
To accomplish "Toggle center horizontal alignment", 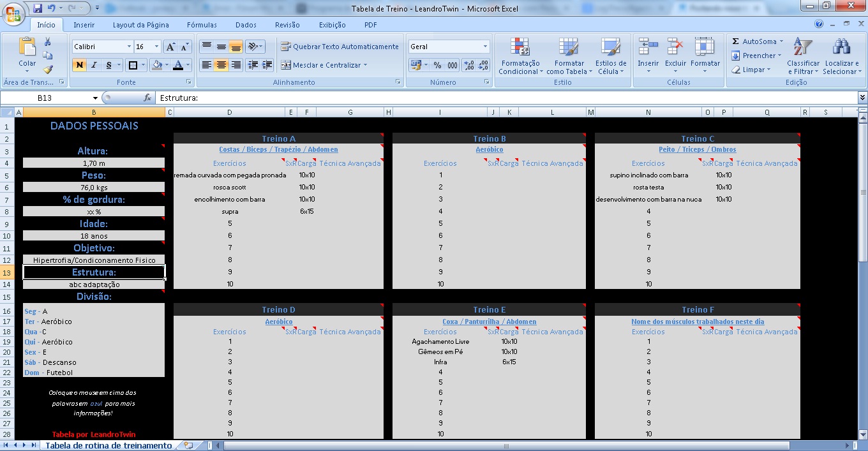I will pyautogui.click(x=221, y=65).
